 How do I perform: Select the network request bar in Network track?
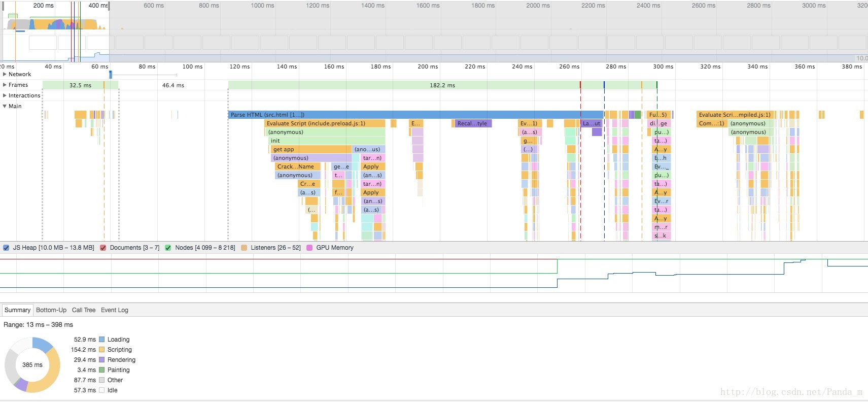[x=111, y=75]
